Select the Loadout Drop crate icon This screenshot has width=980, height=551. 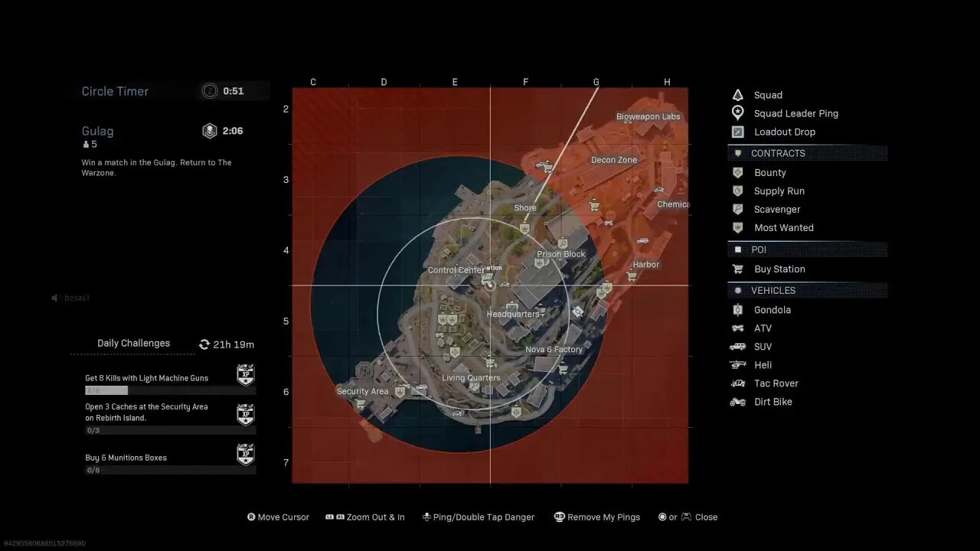point(738,132)
